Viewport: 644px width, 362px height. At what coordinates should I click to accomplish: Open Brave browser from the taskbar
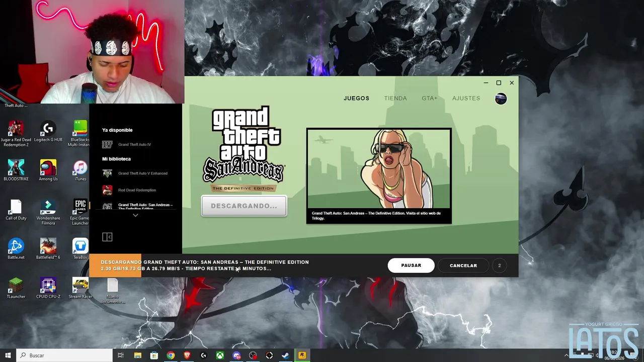[187, 355]
